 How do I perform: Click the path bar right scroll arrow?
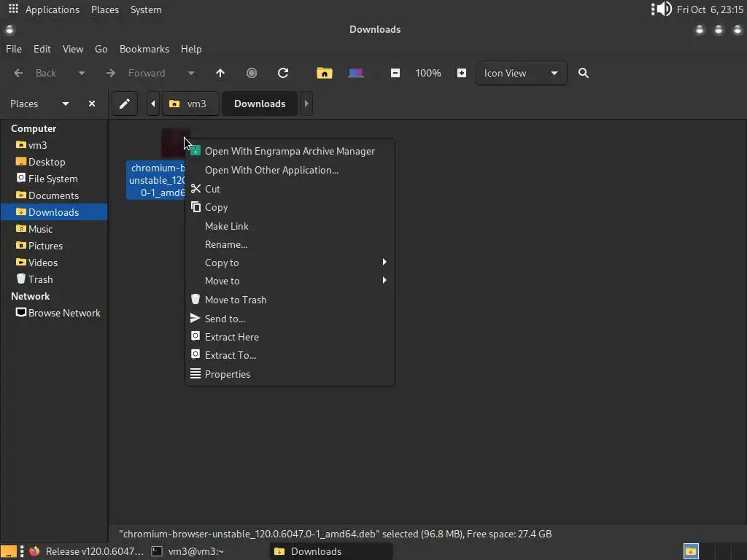click(306, 104)
